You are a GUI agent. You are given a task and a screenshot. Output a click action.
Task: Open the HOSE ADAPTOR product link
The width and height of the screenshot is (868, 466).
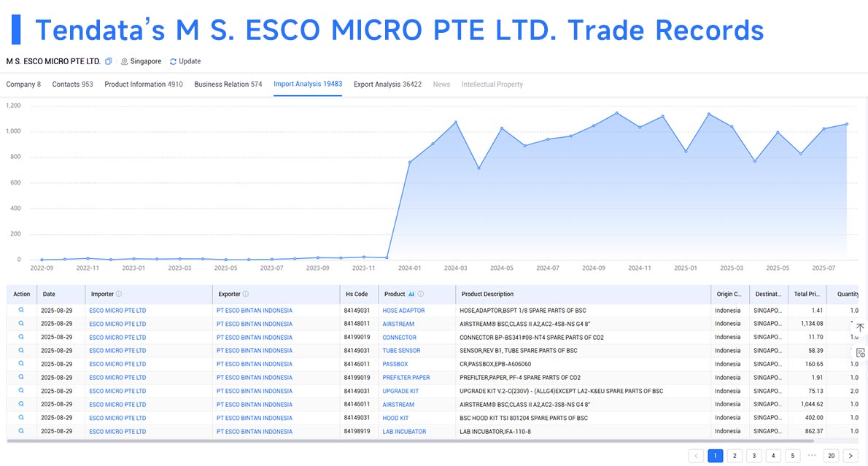point(403,311)
